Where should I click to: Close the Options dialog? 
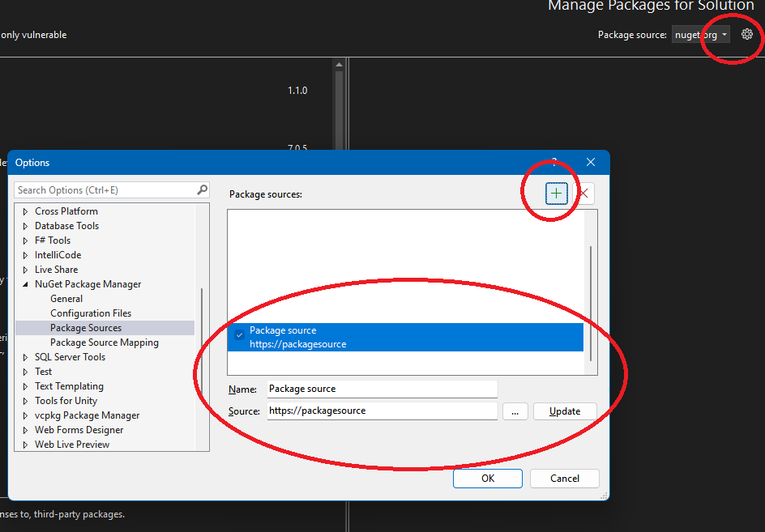pyautogui.click(x=590, y=163)
